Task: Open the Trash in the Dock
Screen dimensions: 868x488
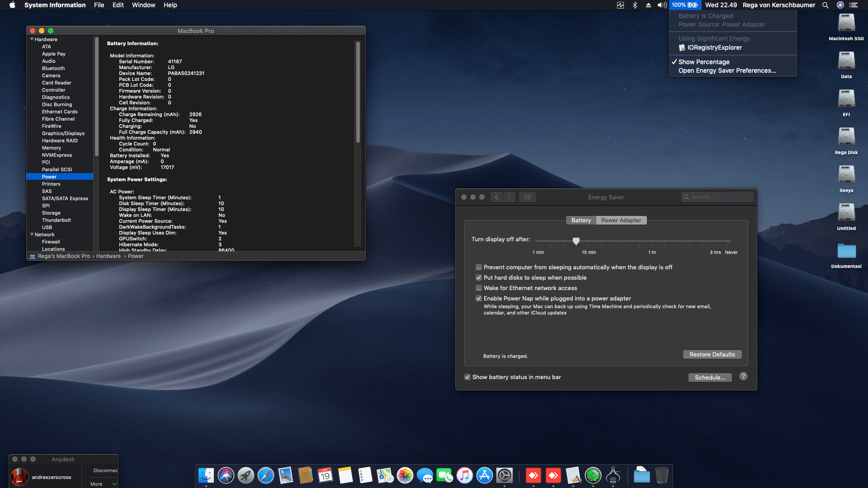Action: [x=662, y=475]
